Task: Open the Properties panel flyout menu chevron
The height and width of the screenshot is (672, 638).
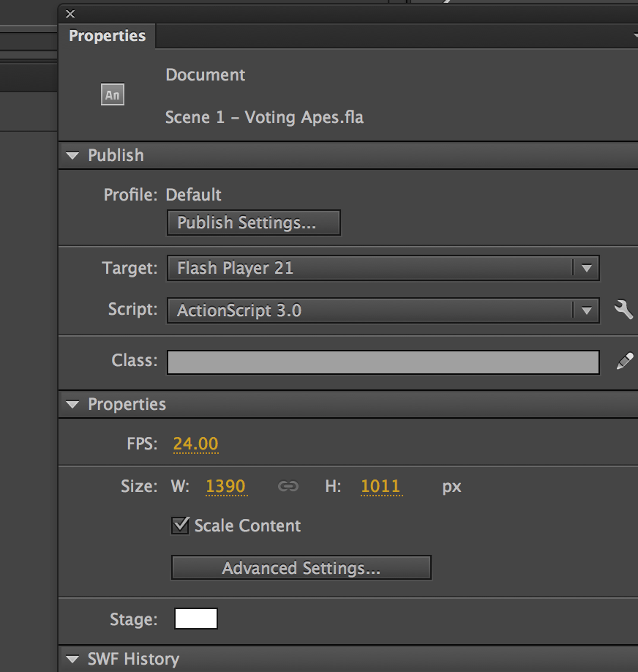Action: click(633, 35)
